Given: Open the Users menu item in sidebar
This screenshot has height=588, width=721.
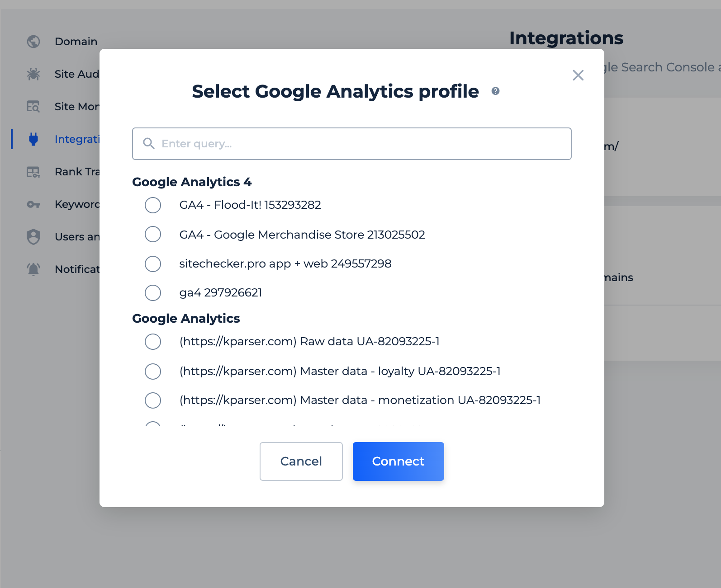Looking at the screenshot, I should (77, 237).
